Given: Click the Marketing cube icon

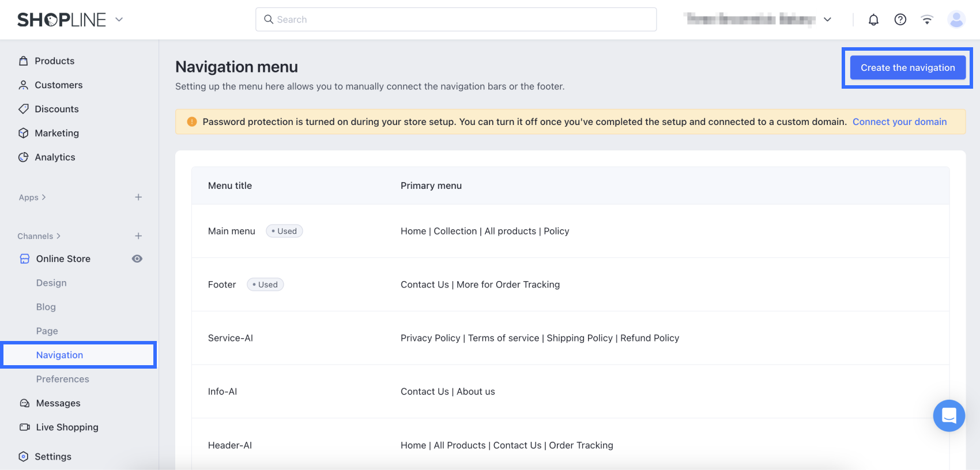Looking at the screenshot, I should [x=24, y=133].
